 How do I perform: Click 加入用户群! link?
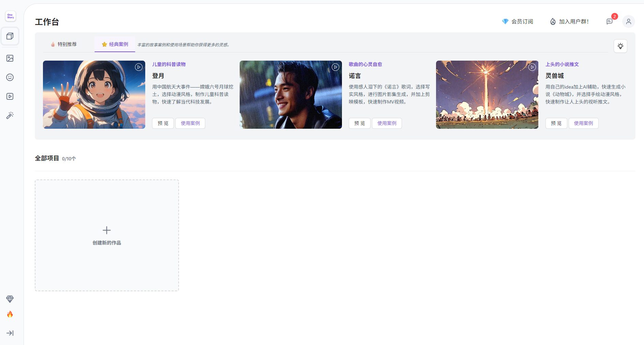569,21
